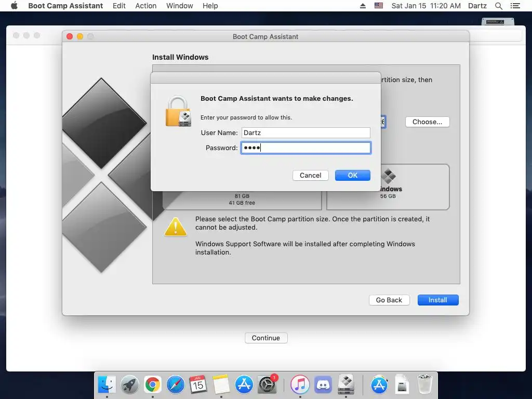
Task: Open the Window menu
Action: [x=179, y=6]
